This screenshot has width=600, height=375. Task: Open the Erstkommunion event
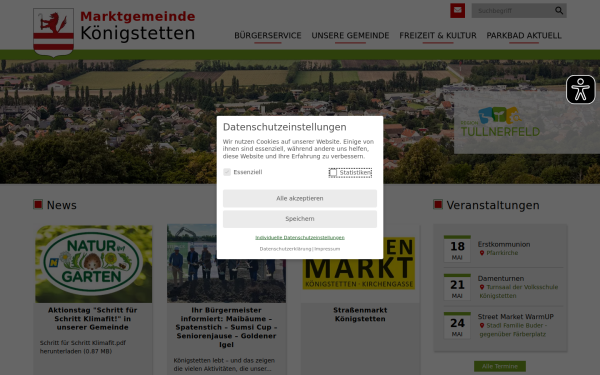point(504,244)
